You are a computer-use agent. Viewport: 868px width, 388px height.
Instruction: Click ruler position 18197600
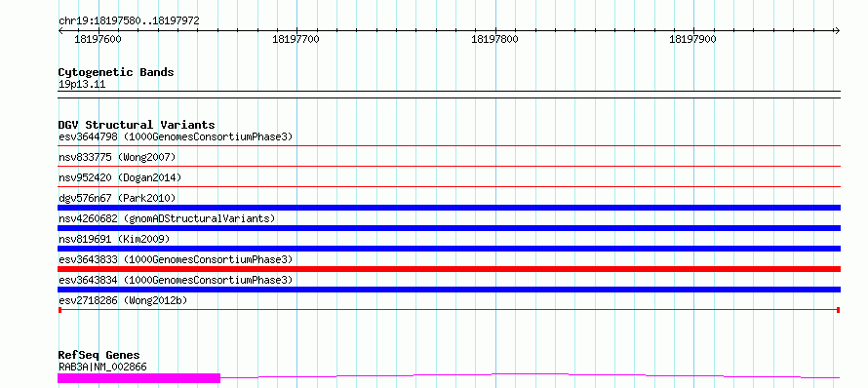(x=98, y=40)
